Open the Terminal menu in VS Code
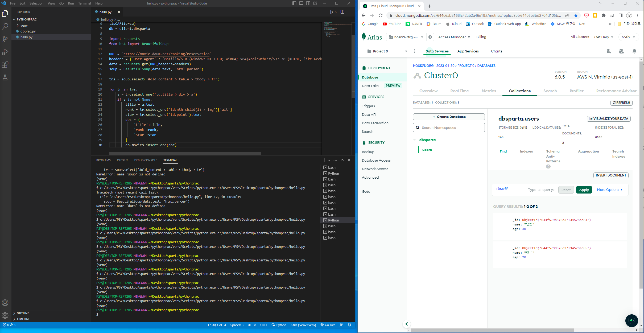The image size is (644, 333). pos(84,3)
